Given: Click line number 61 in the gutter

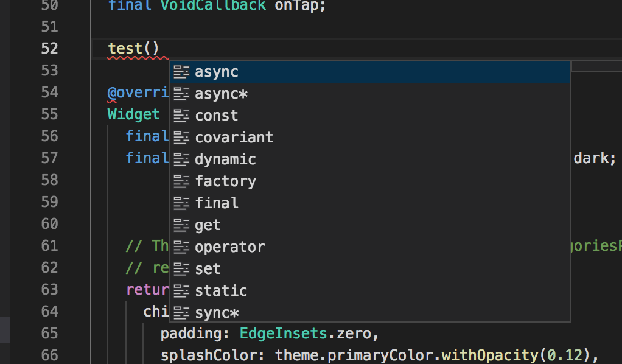Looking at the screenshot, I should [49, 246].
